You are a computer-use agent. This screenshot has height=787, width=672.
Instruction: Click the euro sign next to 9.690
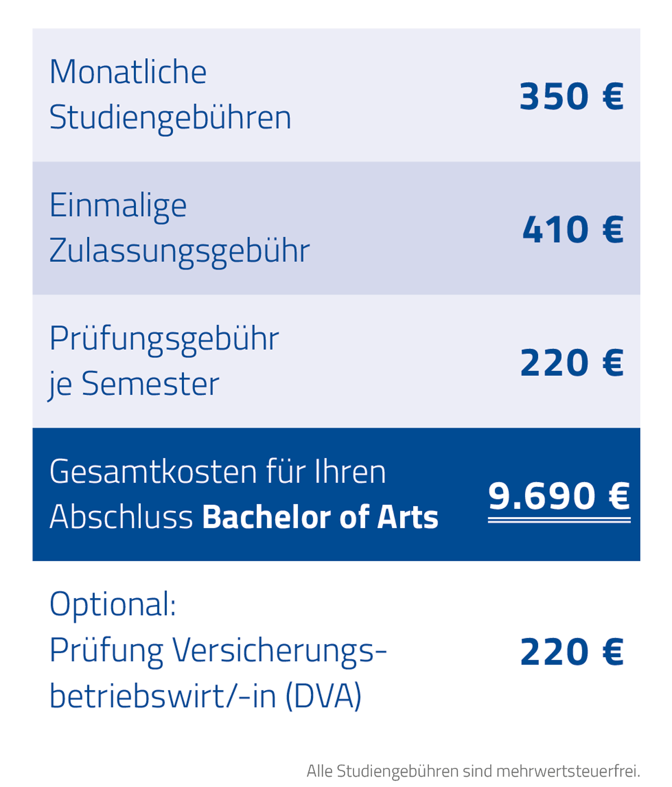pos(619,496)
